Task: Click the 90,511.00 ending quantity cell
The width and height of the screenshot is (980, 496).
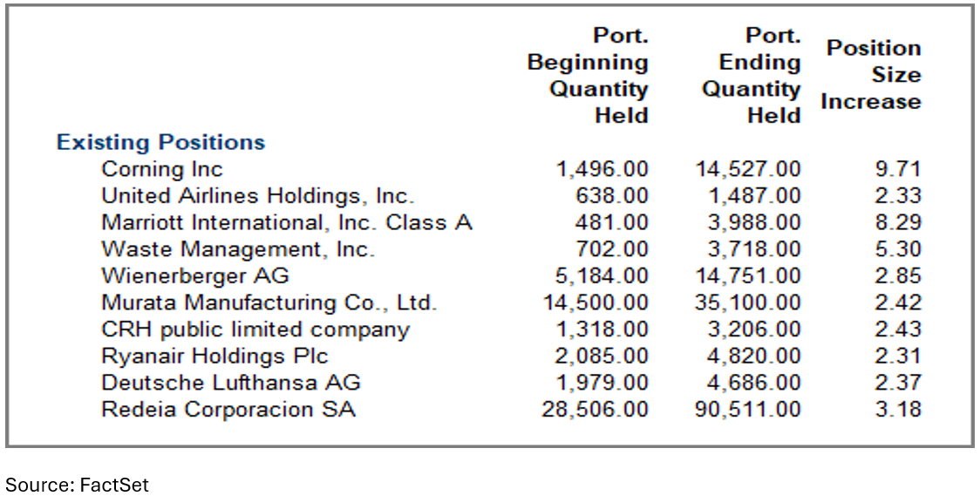Action: (x=747, y=410)
